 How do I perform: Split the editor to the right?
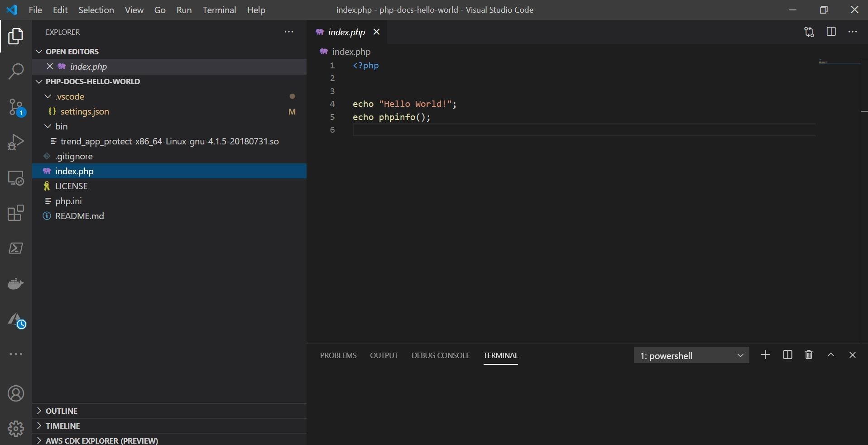coord(831,32)
